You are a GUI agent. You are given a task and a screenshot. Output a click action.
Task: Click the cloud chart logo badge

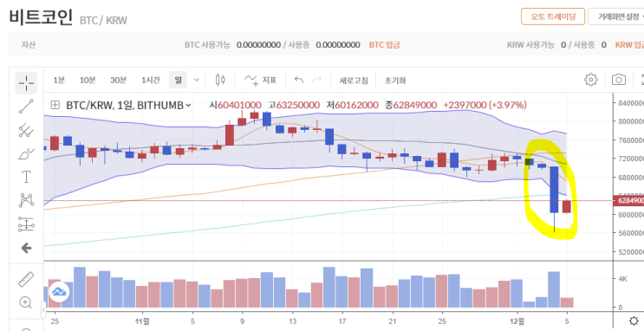[x=60, y=292]
